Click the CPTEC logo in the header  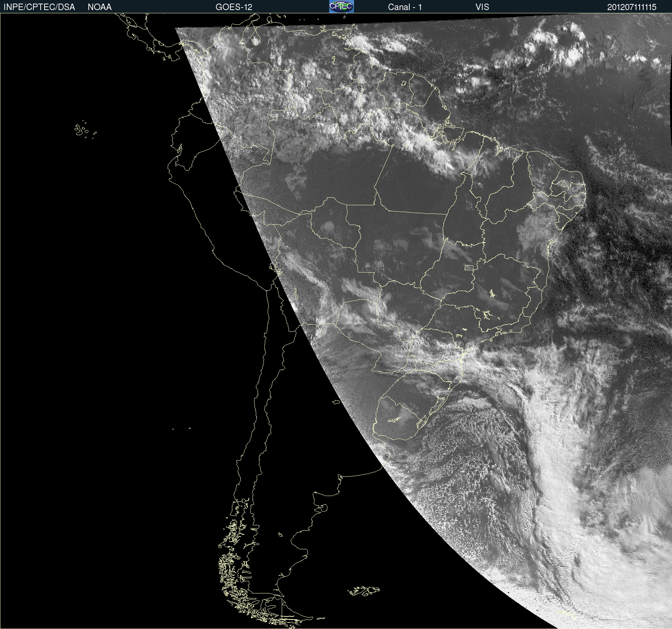coord(341,6)
